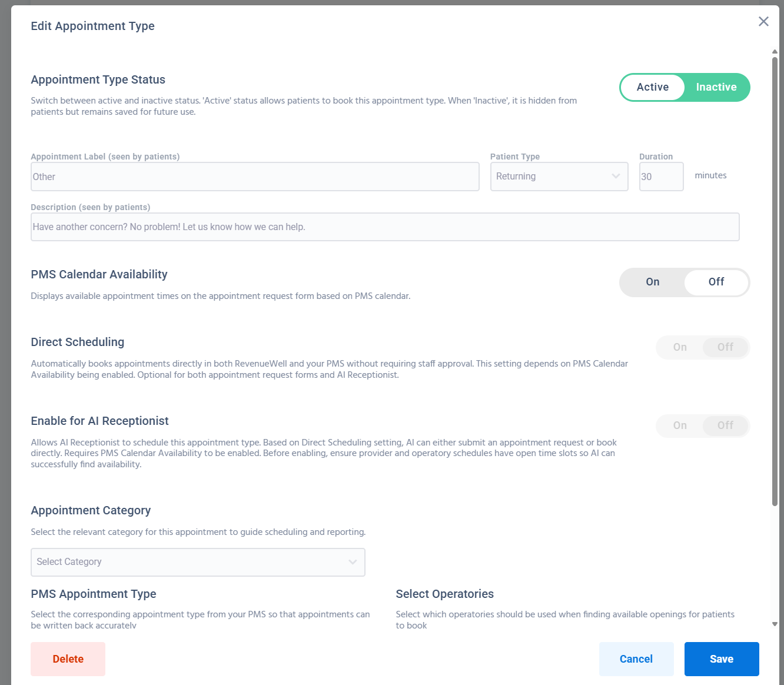Viewport: 784px width, 685px height.
Task: Turn PMS Calendar Availability Off
Action: 716,282
